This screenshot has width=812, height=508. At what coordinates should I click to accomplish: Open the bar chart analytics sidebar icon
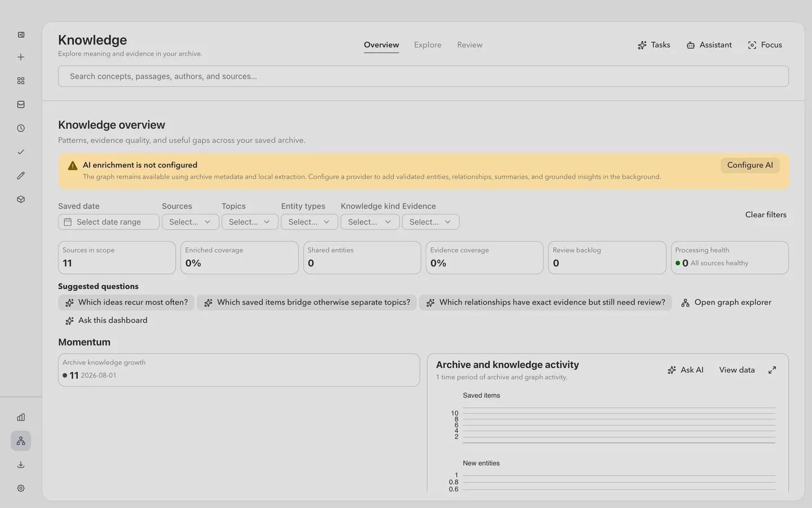[x=21, y=417]
